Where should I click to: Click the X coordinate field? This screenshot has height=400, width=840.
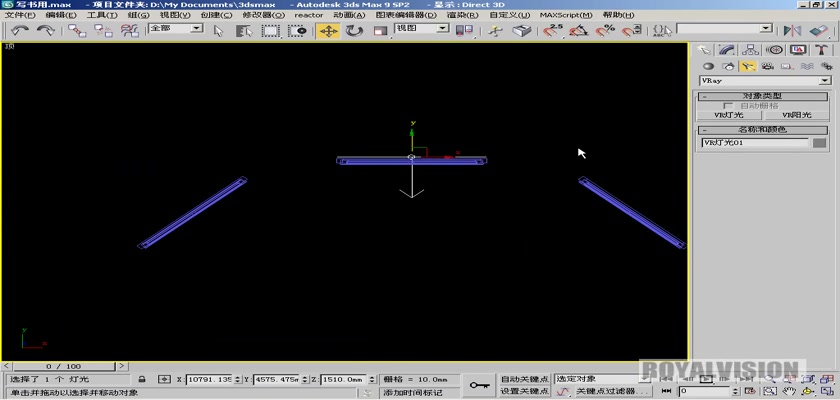209,379
